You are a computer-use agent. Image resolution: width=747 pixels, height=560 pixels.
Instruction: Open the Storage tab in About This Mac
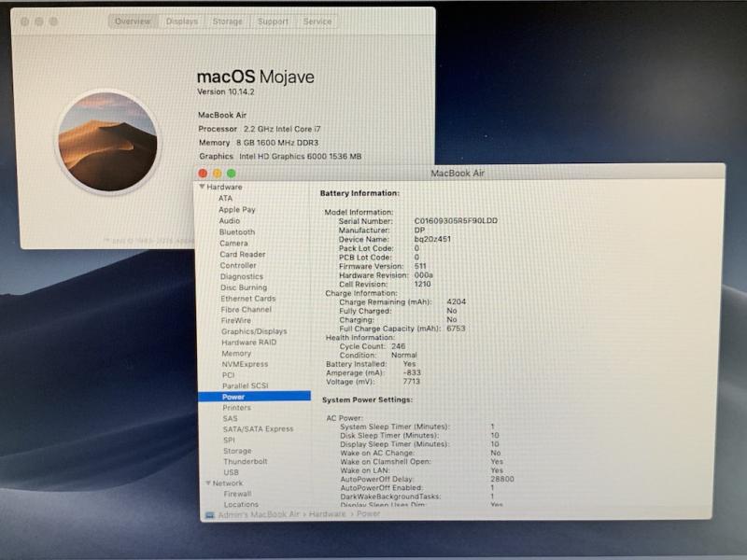[227, 21]
